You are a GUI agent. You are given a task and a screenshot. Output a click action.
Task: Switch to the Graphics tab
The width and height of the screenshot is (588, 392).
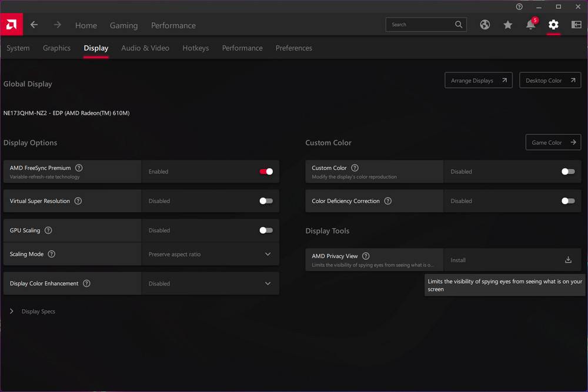click(x=56, y=48)
